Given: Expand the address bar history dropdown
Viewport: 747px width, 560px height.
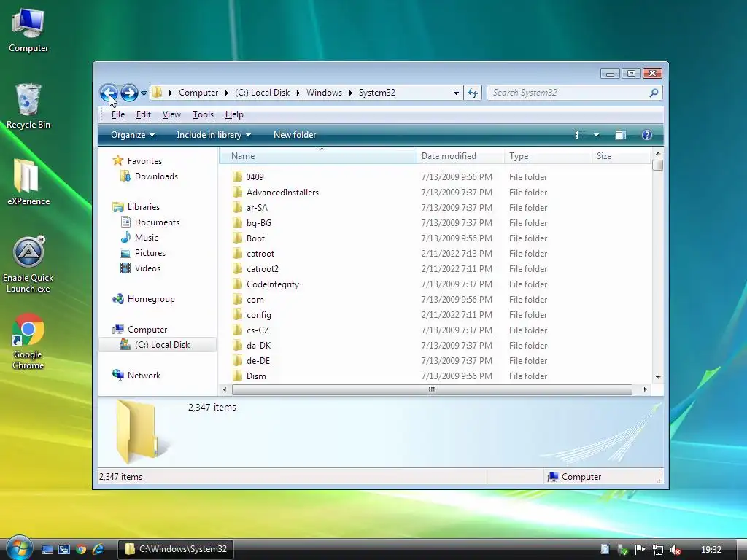Looking at the screenshot, I should click(456, 93).
